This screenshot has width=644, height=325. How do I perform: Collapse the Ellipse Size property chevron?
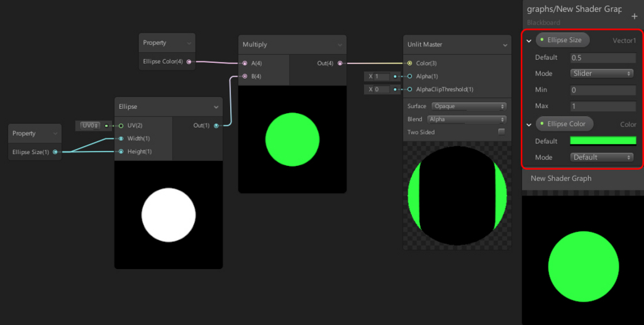[529, 41]
